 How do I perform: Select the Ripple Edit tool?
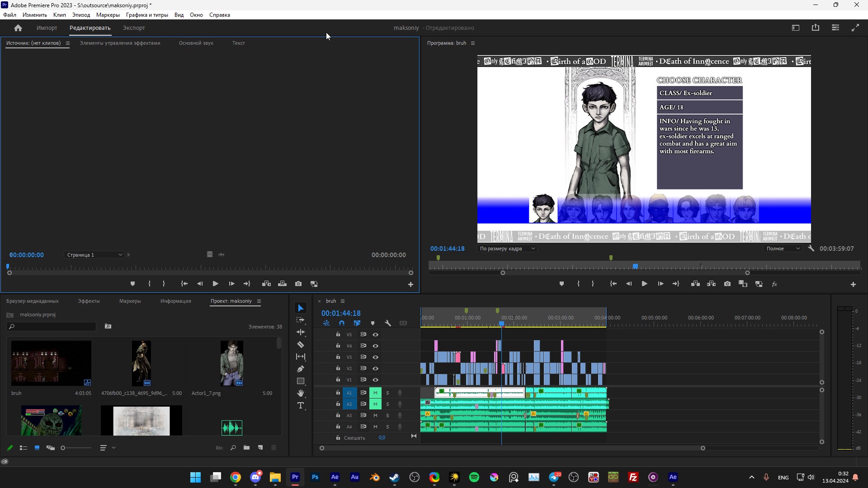point(301,332)
